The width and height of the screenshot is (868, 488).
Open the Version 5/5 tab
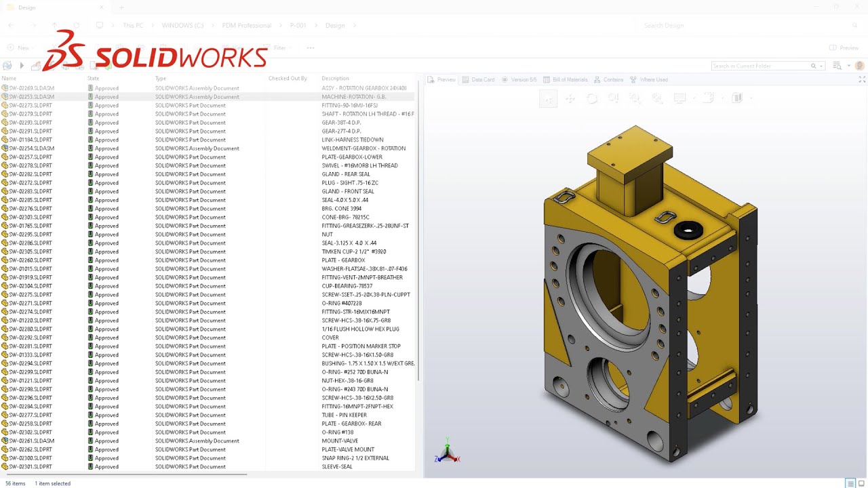[x=518, y=80]
